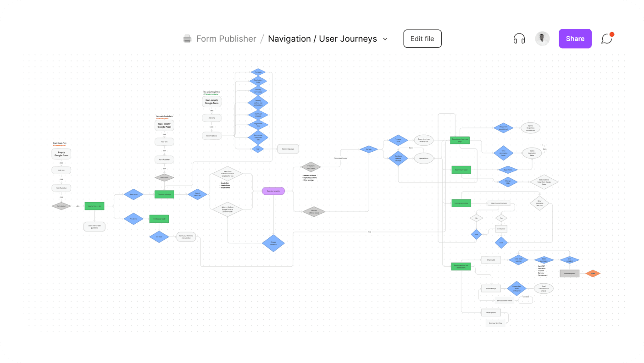The width and height of the screenshot is (644, 363).
Task: Select the orange diamond node
Action: [593, 274]
